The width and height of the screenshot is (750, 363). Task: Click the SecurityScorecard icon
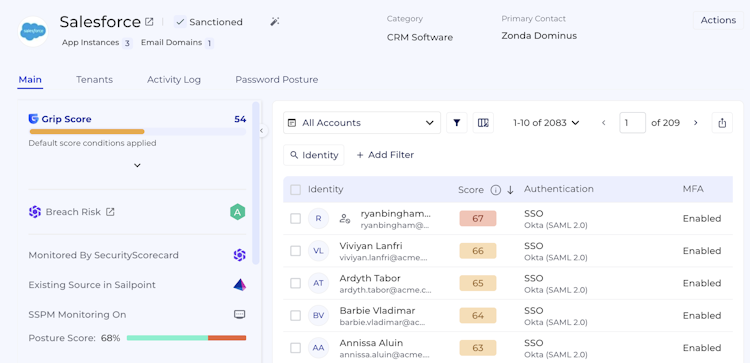(x=239, y=255)
